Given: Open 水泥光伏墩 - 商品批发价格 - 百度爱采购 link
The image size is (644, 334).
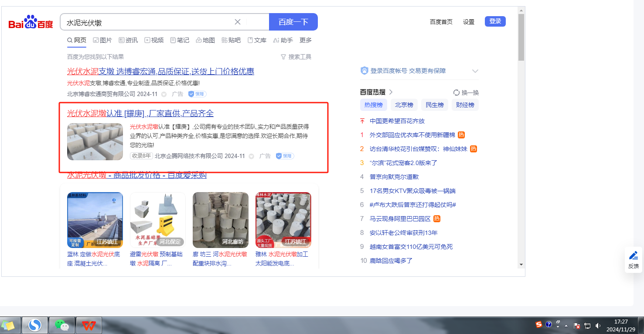Looking at the screenshot, I should point(137,175).
